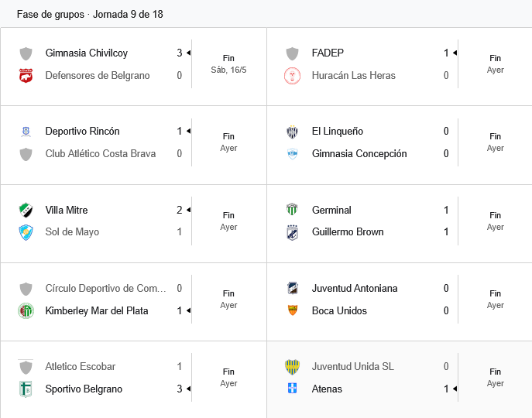Click the Gimnasia Concepción light-blue crest
The image size is (532, 418).
pyautogui.click(x=292, y=154)
